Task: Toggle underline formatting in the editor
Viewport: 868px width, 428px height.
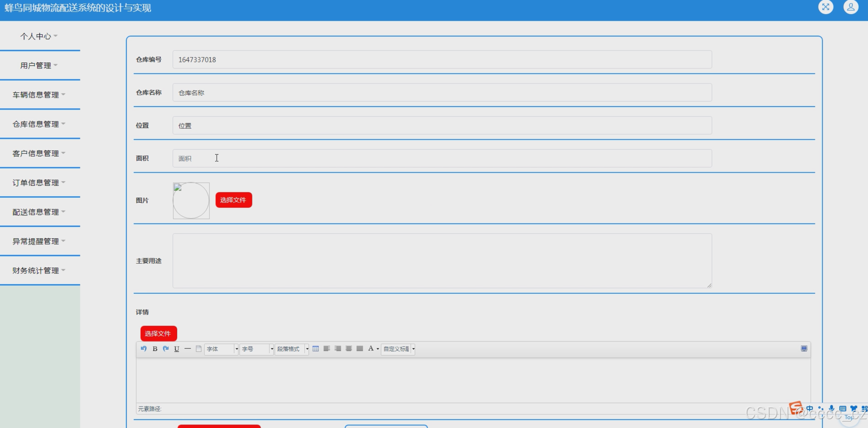Action: 177,349
